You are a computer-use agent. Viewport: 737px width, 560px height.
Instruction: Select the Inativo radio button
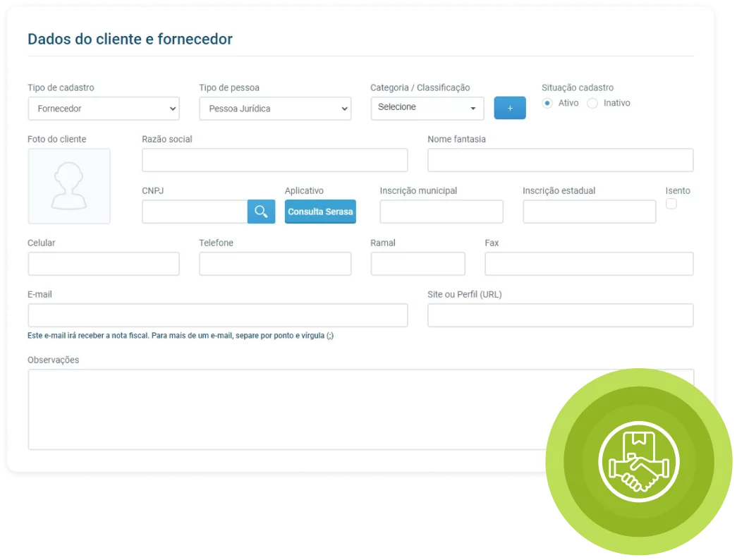[x=592, y=103]
